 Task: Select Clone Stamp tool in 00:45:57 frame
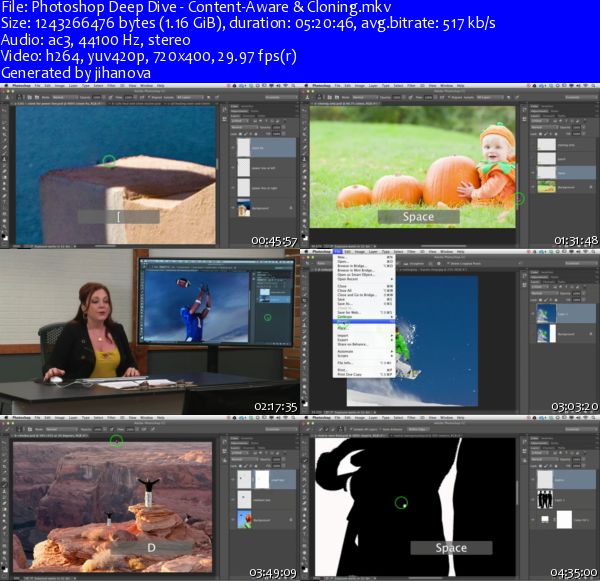pyautogui.click(x=4, y=159)
